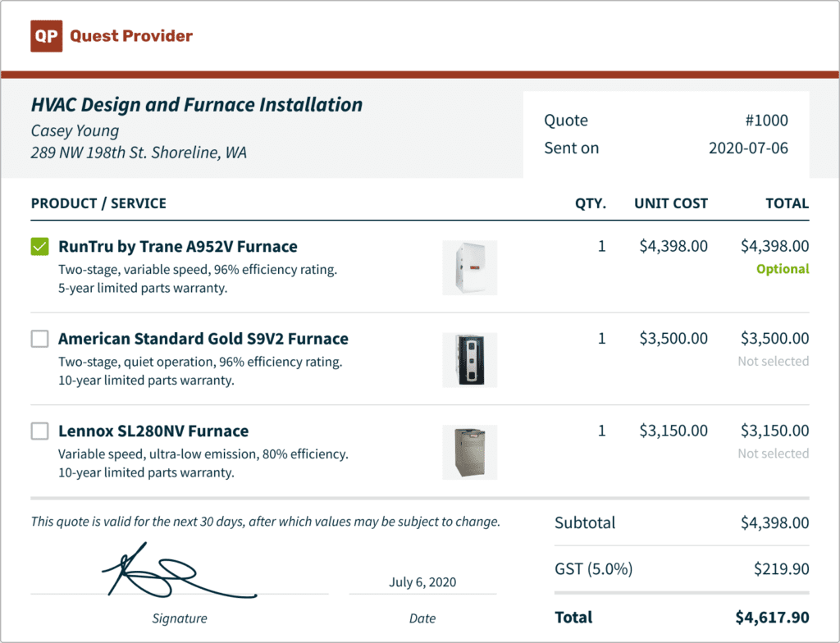The height and width of the screenshot is (643, 840).
Task: Click the UNIT COST column header
Action: click(670, 203)
